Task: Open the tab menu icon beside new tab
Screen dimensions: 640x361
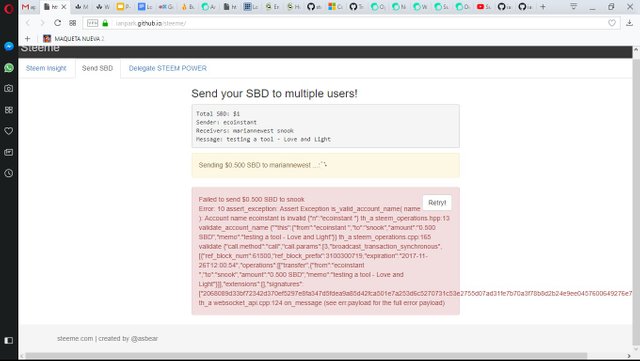Action: [x=573, y=7]
